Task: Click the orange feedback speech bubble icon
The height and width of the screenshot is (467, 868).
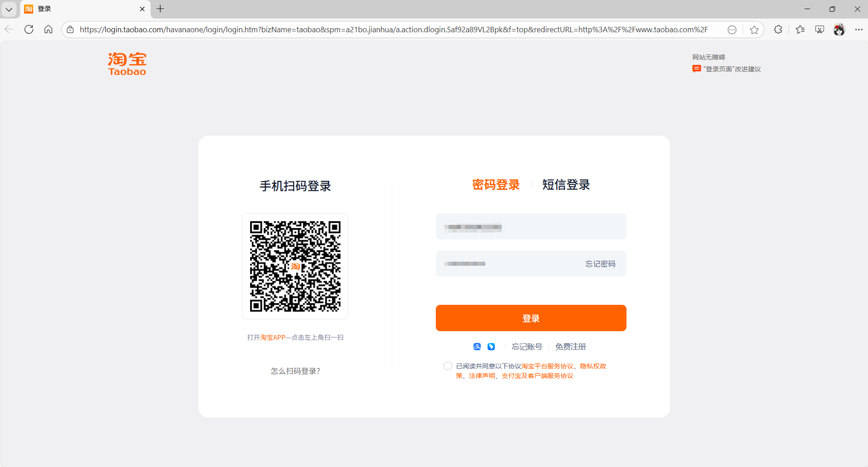Action: 697,69
